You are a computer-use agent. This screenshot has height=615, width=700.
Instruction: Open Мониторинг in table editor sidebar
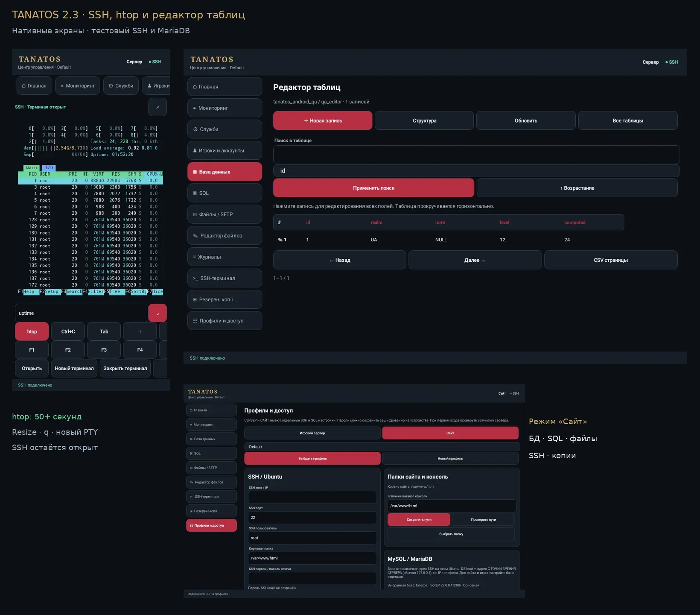(225, 108)
